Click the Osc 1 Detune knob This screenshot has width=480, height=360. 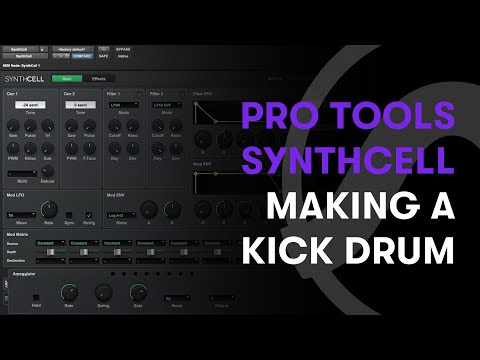coord(47,171)
